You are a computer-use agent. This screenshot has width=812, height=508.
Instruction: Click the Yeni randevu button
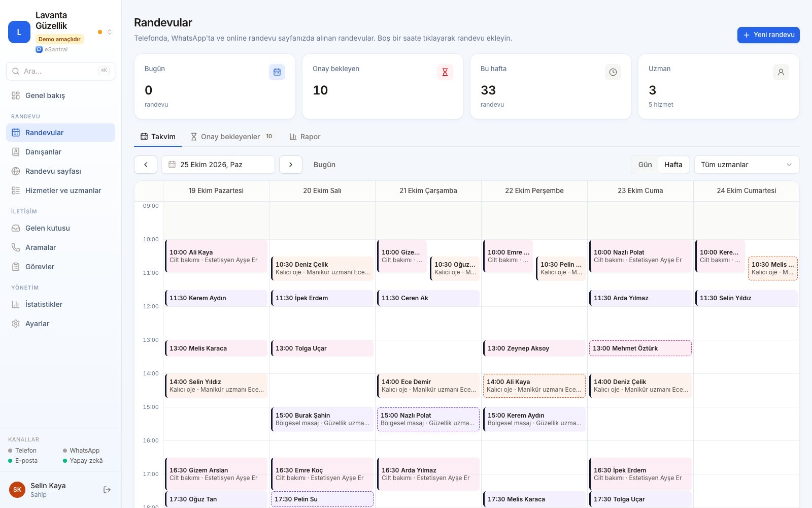(x=768, y=35)
